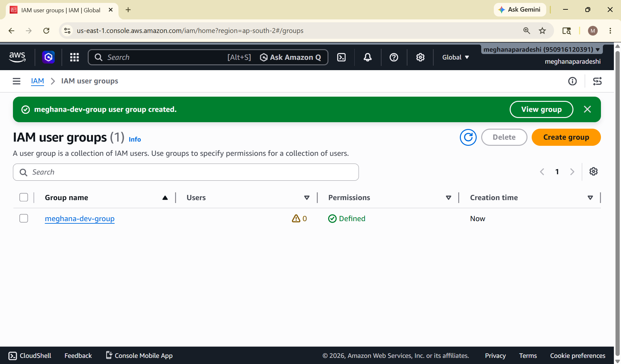Click the View group button

click(541, 109)
